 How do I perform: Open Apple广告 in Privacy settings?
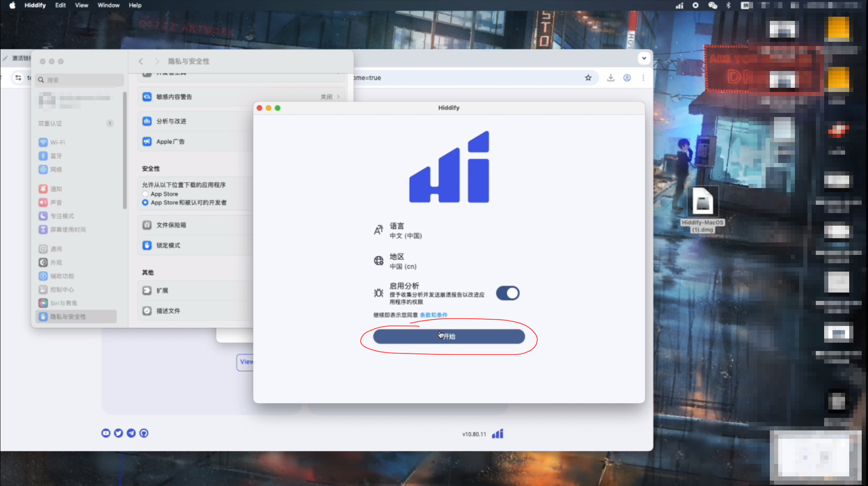click(x=195, y=142)
